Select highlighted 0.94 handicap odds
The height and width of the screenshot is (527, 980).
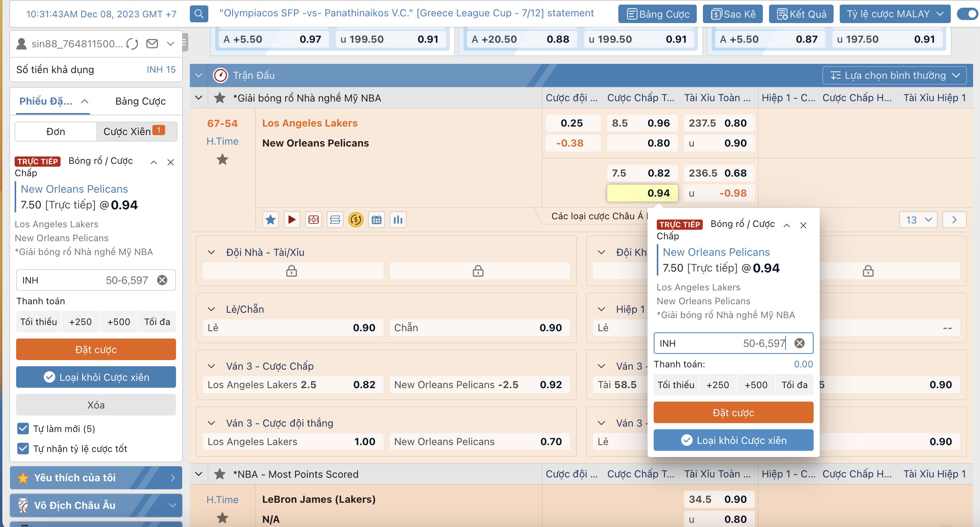tap(643, 193)
